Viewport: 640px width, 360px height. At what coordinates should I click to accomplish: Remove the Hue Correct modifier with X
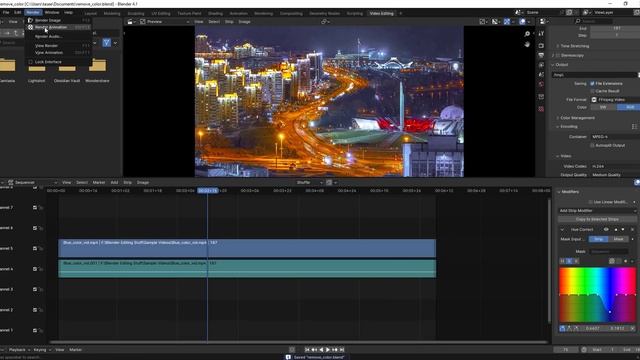pyautogui.click(x=632, y=230)
